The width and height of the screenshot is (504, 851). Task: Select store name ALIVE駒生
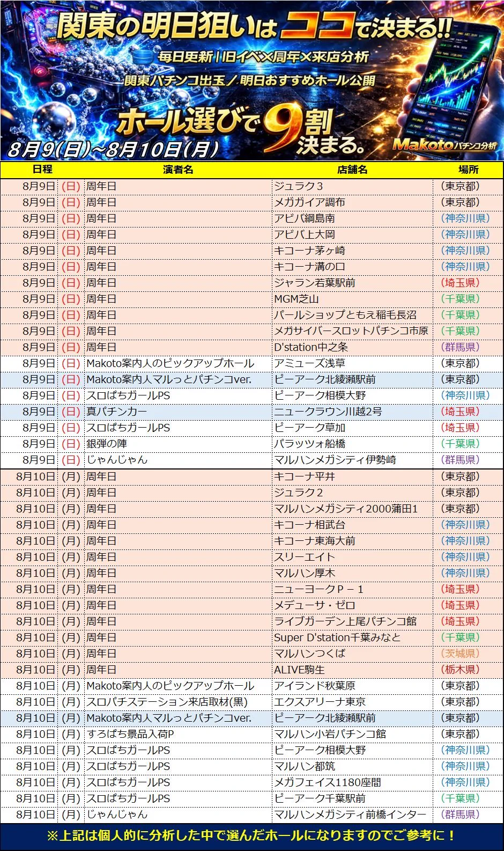tap(299, 670)
